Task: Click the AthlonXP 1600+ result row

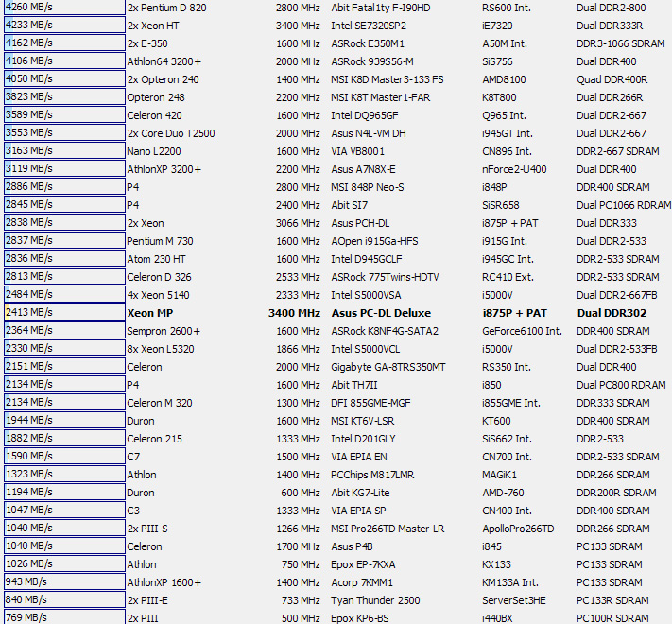Action: point(164,582)
